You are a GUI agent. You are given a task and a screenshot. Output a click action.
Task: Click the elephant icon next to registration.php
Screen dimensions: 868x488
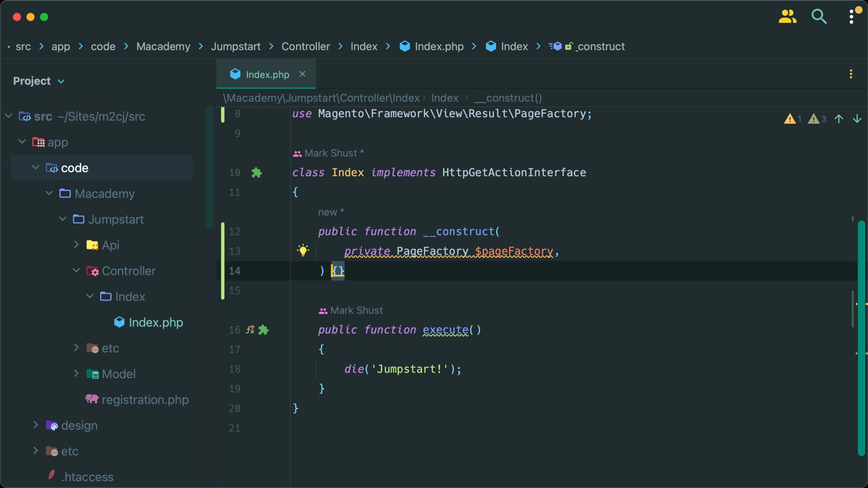tap(92, 399)
